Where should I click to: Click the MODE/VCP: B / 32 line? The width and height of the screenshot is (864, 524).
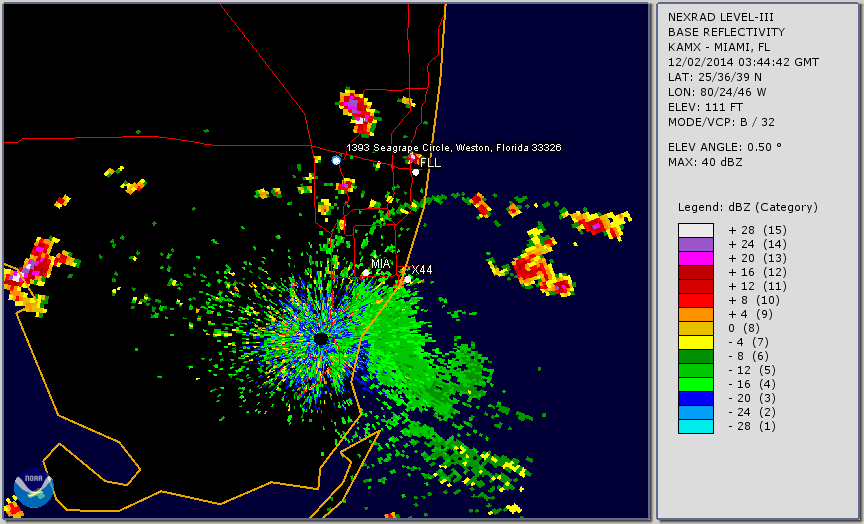721,122
